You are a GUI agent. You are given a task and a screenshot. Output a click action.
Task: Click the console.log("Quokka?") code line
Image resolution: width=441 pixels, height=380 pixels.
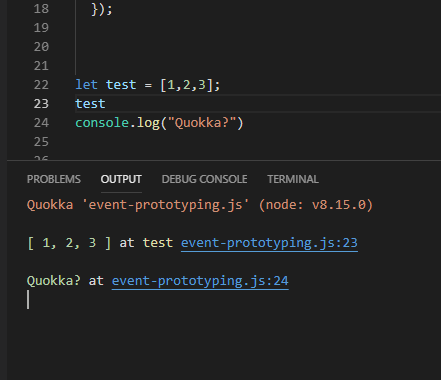(x=160, y=123)
